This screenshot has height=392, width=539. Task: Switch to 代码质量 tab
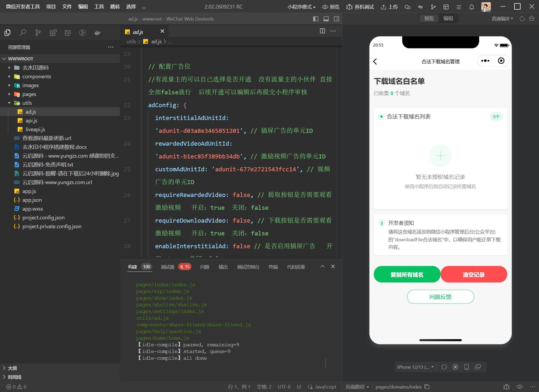[296, 267]
